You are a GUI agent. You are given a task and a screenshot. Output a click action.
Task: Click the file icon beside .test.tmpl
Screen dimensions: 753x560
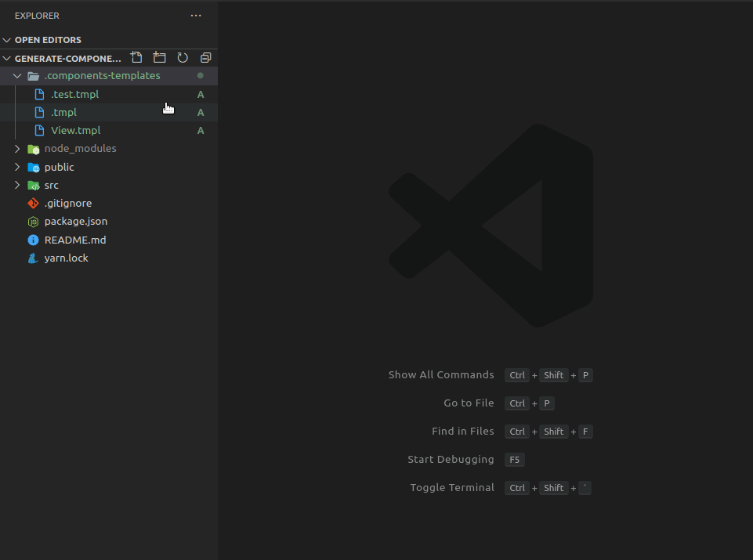[x=40, y=94]
